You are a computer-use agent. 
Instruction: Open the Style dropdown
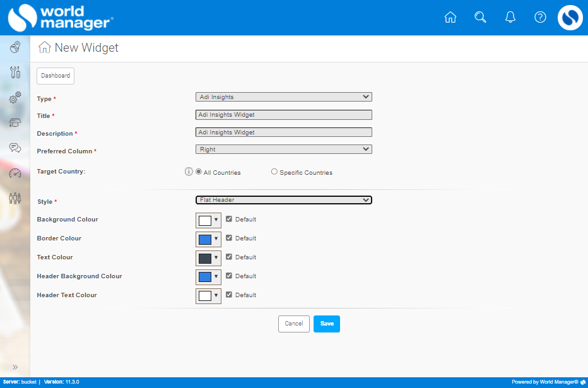[x=283, y=200]
